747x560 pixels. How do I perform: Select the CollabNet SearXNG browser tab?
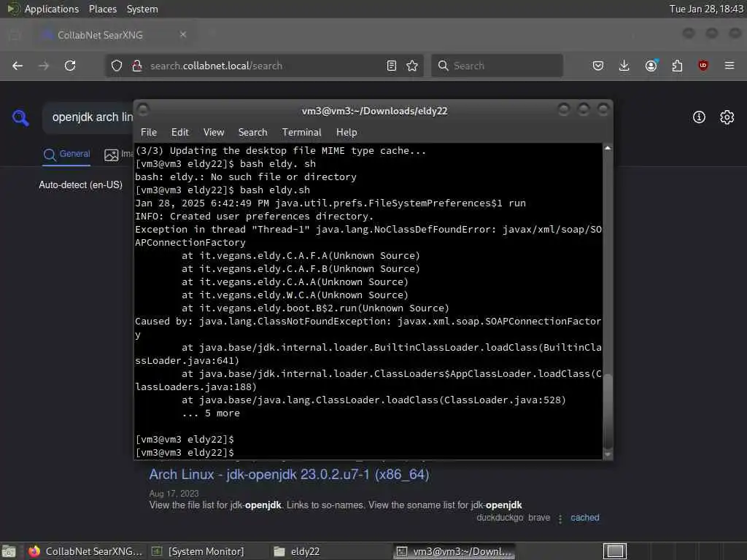click(115, 35)
